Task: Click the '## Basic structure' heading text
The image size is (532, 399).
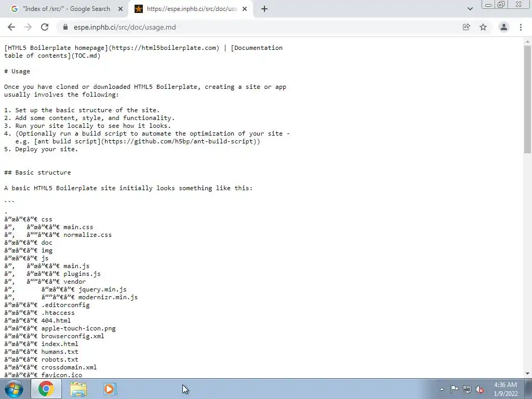Action: 37,172
